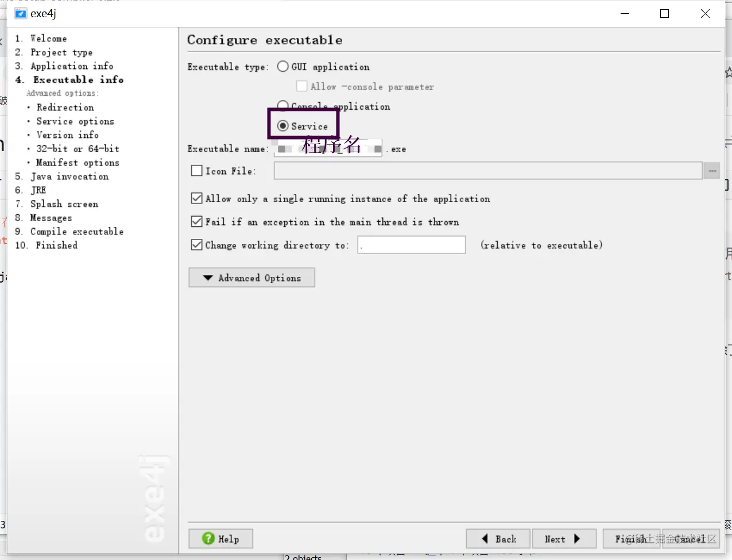Open 32-bit or 64-bit advanced option
Viewport: 732px width, 560px height.
78,149
